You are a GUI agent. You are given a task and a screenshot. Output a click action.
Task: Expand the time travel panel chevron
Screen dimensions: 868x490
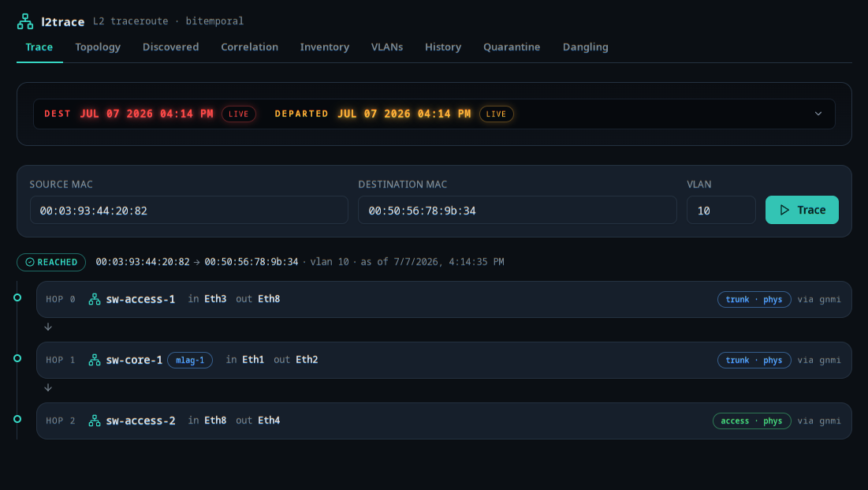tap(818, 114)
